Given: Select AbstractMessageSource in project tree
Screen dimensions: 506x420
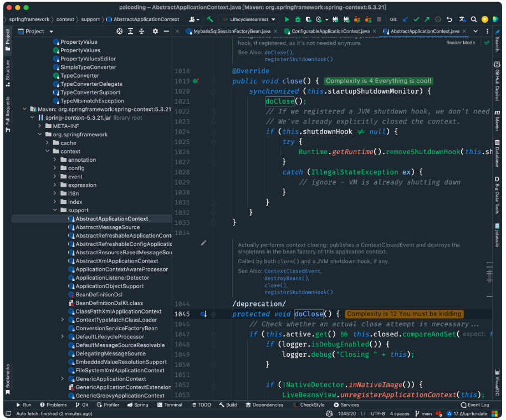Looking at the screenshot, I should pyautogui.click(x=108, y=227).
